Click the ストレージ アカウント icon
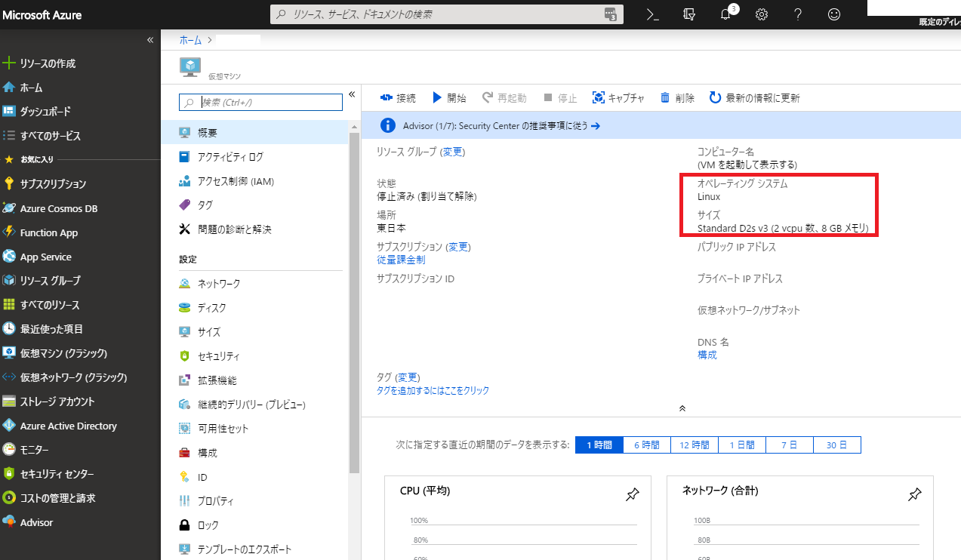This screenshot has height=560, width=961. point(9,402)
